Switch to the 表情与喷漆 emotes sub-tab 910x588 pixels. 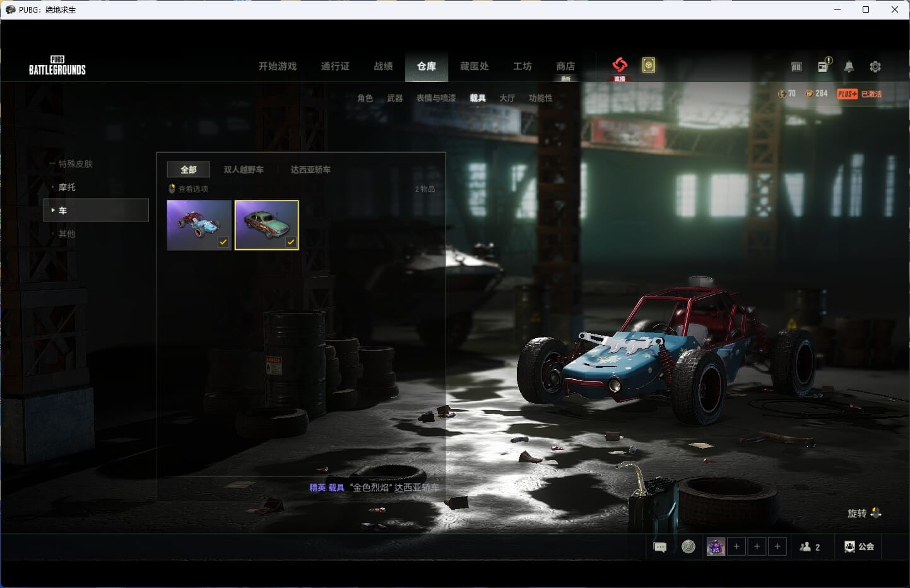[x=436, y=98]
